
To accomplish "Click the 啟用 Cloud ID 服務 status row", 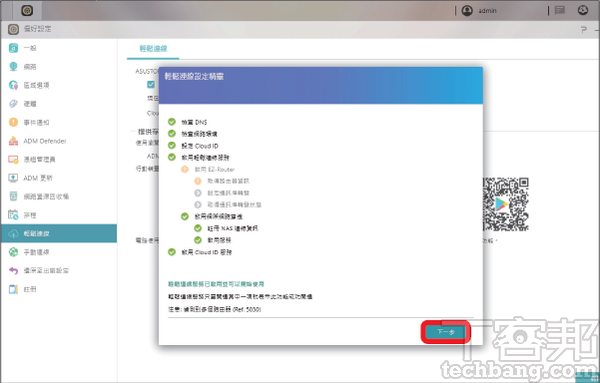I will pyautogui.click(x=200, y=252).
